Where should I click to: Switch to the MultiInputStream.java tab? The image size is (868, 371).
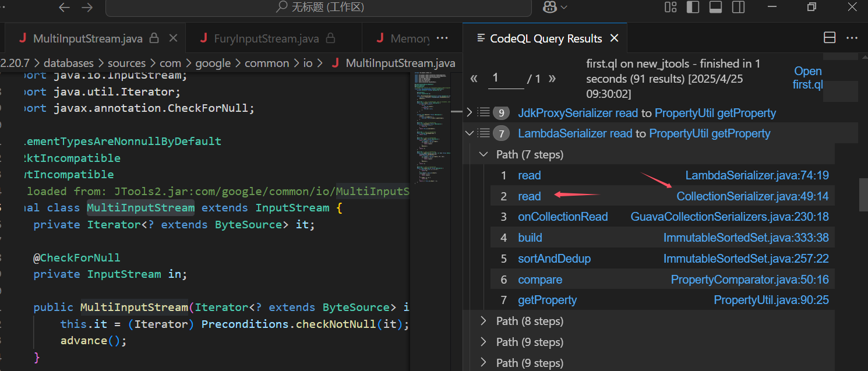coord(88,38)
